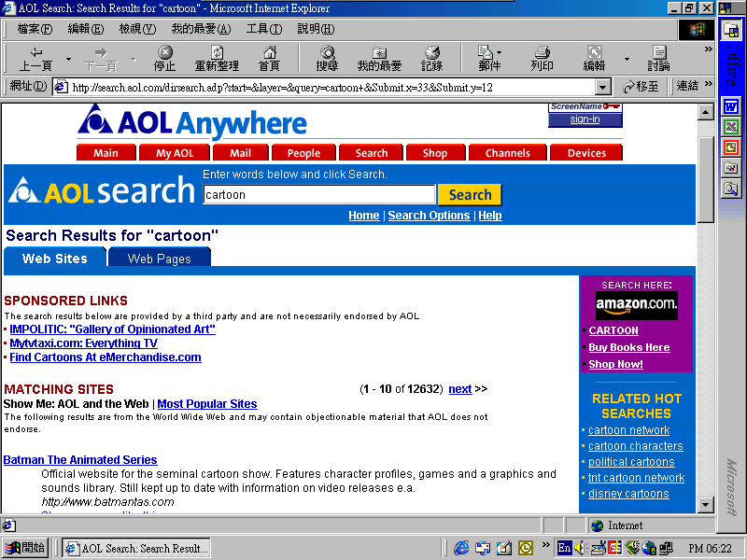Expand the 連結 links bar chevron
The width and height of the screenshot is (747, 560).
(x=709, y=84)
